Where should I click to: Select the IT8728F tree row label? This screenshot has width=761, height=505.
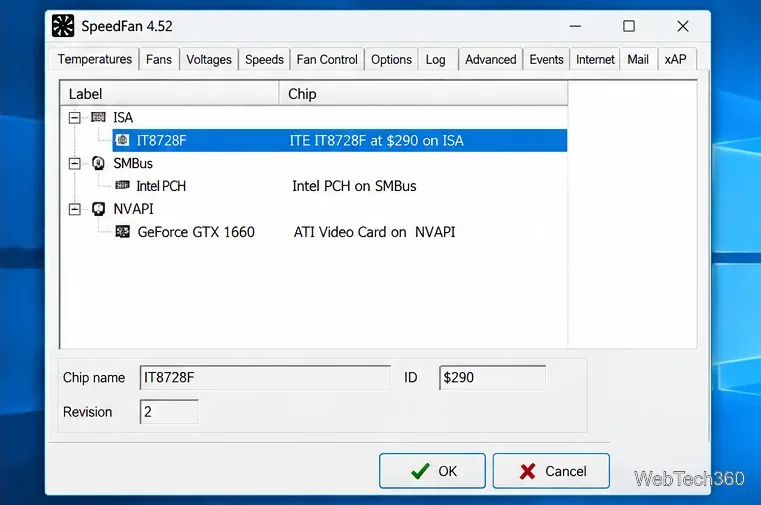pyautogui.click(x=161, y=141)
